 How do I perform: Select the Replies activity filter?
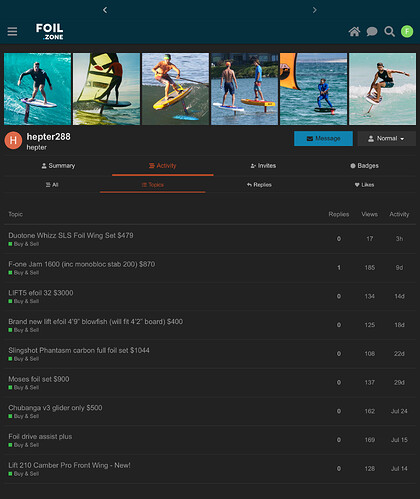(259, 185)
